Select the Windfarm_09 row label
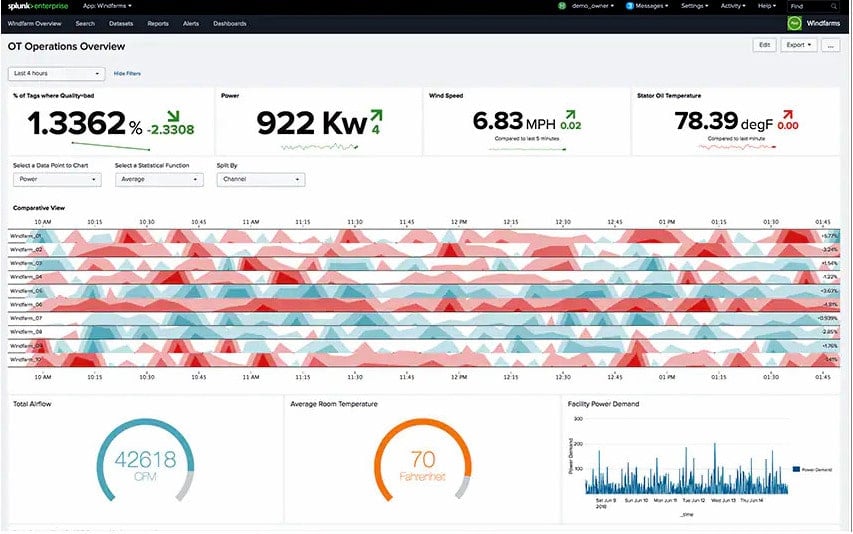 click(26, 346)
